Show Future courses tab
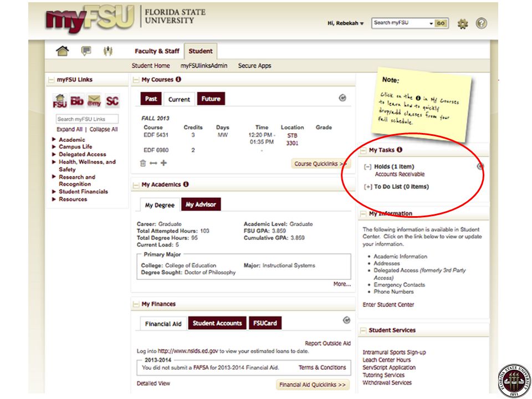 [211, 99]
